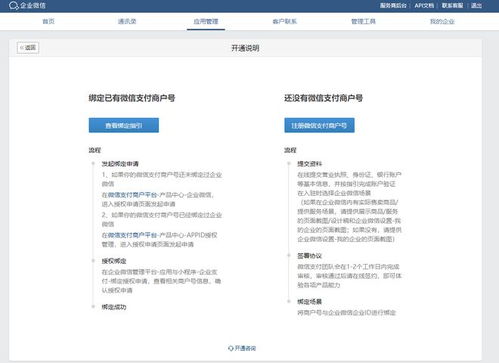The width and height of the screenshot is (499, 363).
Task: Click the 签署协议 step timeline dot
Action: tap(289, 256)
